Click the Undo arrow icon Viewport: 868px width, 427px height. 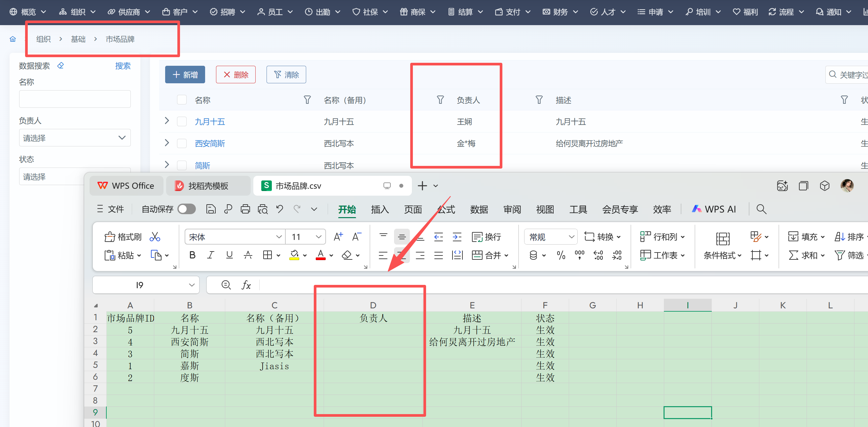point(280,209)
